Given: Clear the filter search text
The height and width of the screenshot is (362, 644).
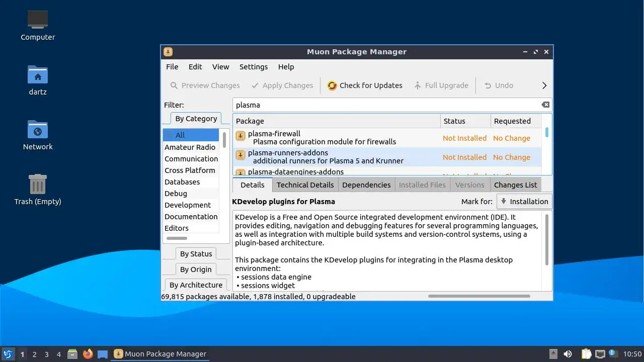Looking at the screenshot, I should (545, 105).
